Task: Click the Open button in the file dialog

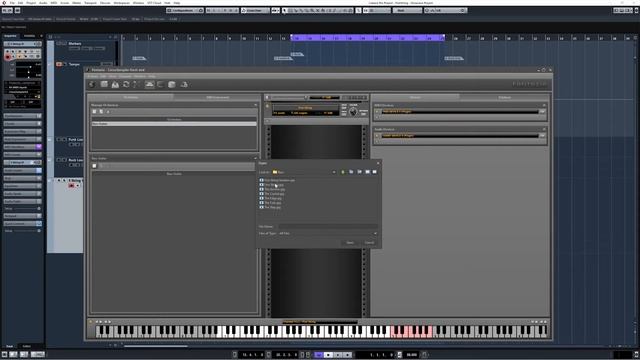Action: 350,242
